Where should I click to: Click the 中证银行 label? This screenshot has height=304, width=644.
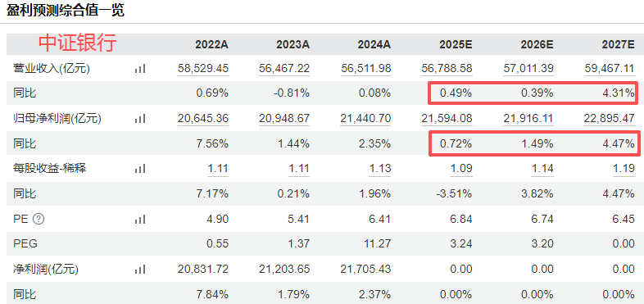pyautogui.click(x=78, y=43)
